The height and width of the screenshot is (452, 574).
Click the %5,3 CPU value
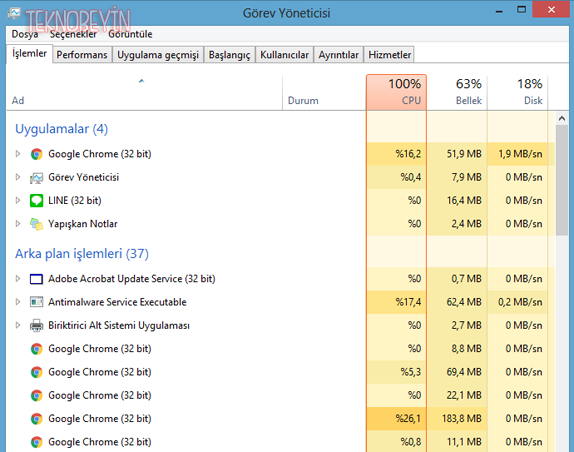410,372
